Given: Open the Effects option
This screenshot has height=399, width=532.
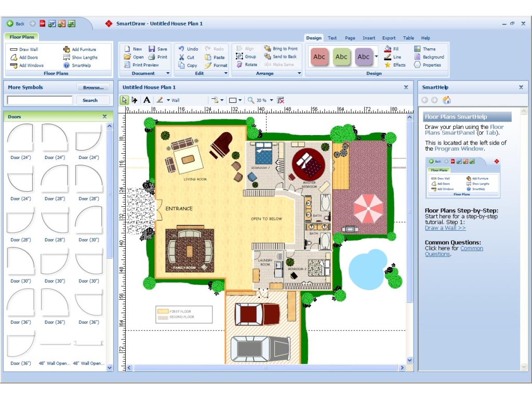Looking at the screenshot, I should click(x=395, y=65).
